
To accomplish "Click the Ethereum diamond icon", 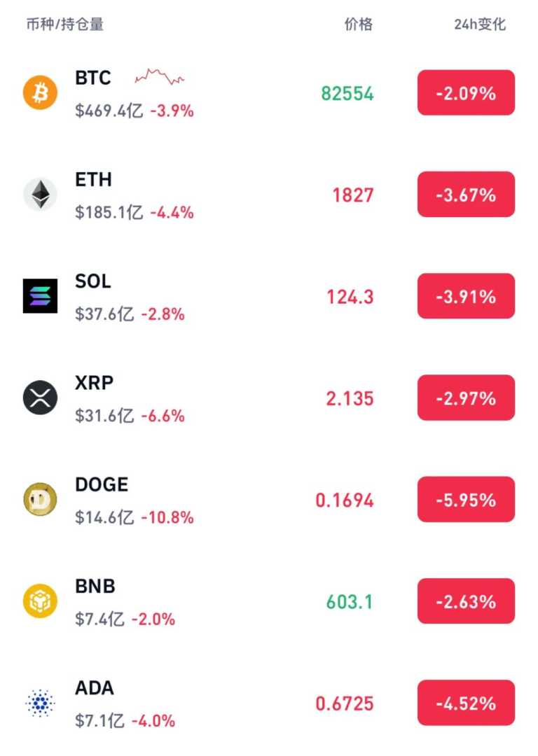I will (40, 195).
